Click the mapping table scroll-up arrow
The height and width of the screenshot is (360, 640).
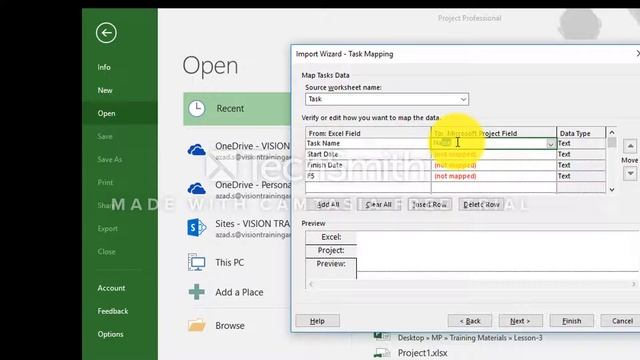click(x=611, y=132)
